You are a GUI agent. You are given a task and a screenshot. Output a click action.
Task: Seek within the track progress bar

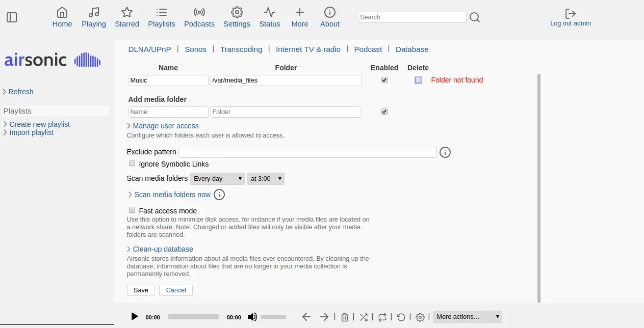tap(193, 317)
